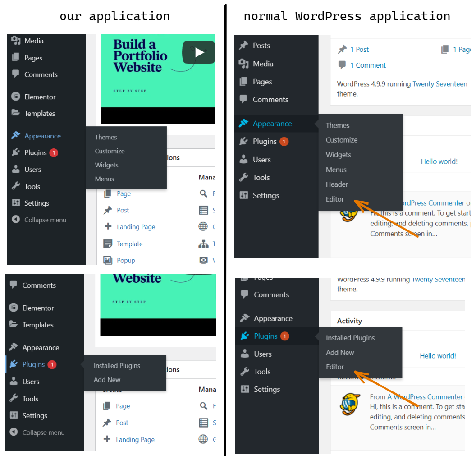Open the Twenty Seventeen theme link
The height and width of the screenshot is (460, 476).
tap(440, 84)
